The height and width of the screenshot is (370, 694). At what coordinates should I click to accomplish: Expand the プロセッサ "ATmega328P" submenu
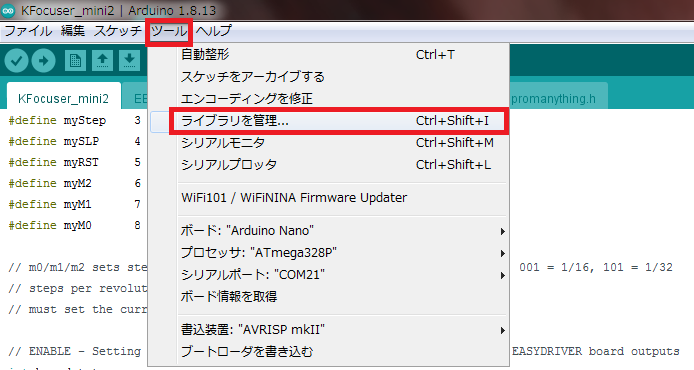pos(341,253)
